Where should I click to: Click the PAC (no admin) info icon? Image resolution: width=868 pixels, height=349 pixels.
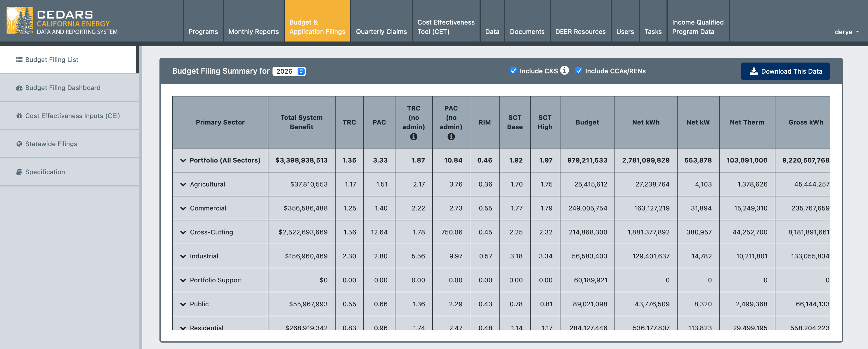click(x=451, y=137)
